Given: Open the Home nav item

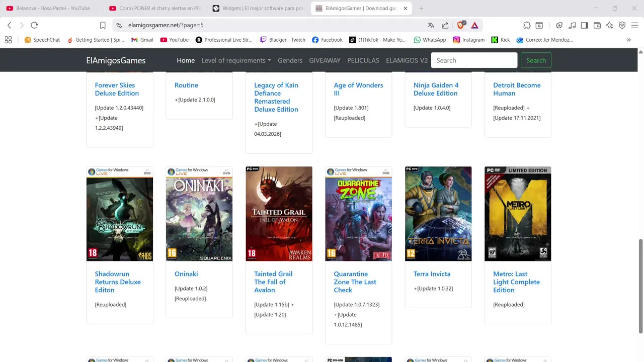Looking at the screenshot, I should (x=186, y=60).
